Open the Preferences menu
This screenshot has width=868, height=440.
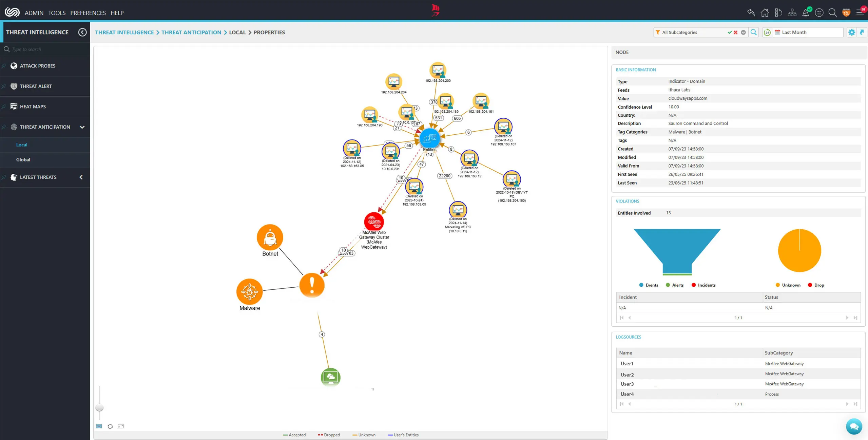pyautogui.click(x=88, y=13)
